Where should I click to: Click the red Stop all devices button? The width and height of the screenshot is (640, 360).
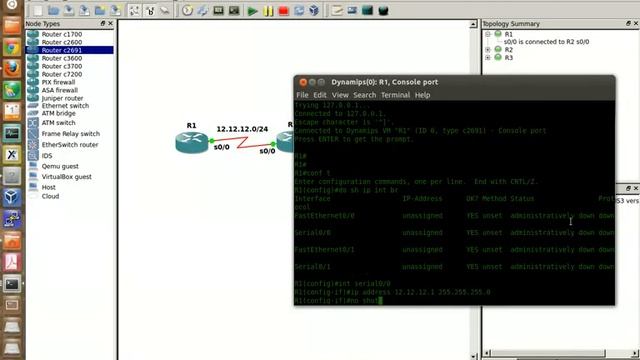[x=284, y=11]
